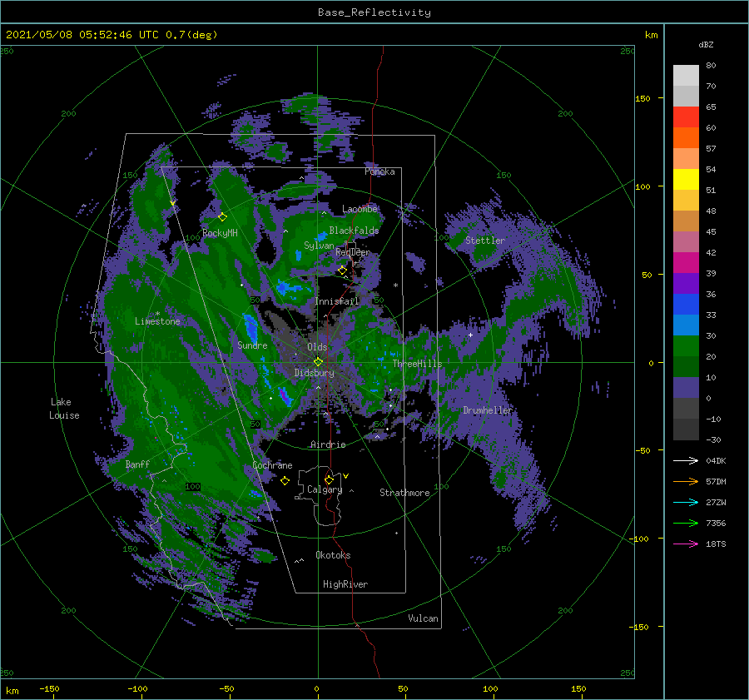The width and height of the screenshot is (749, 700).
Task: Click the 57DM legend text
Action: (x=716, y=482)
